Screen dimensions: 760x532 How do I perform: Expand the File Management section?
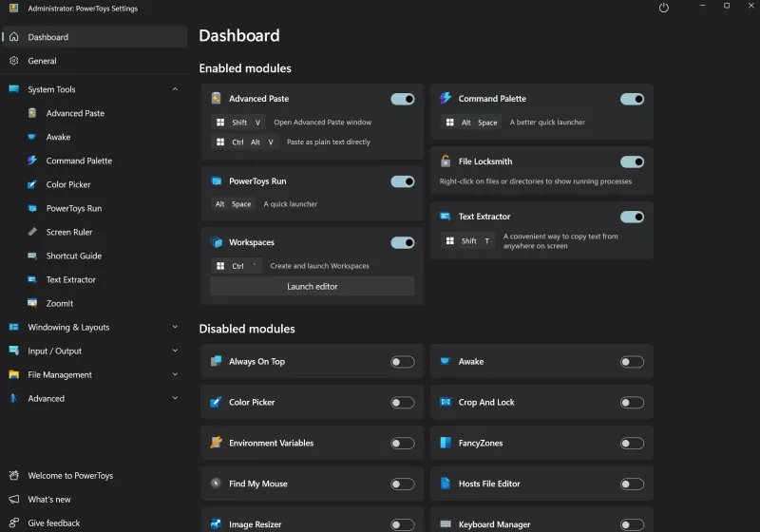[x=175, y=374]
